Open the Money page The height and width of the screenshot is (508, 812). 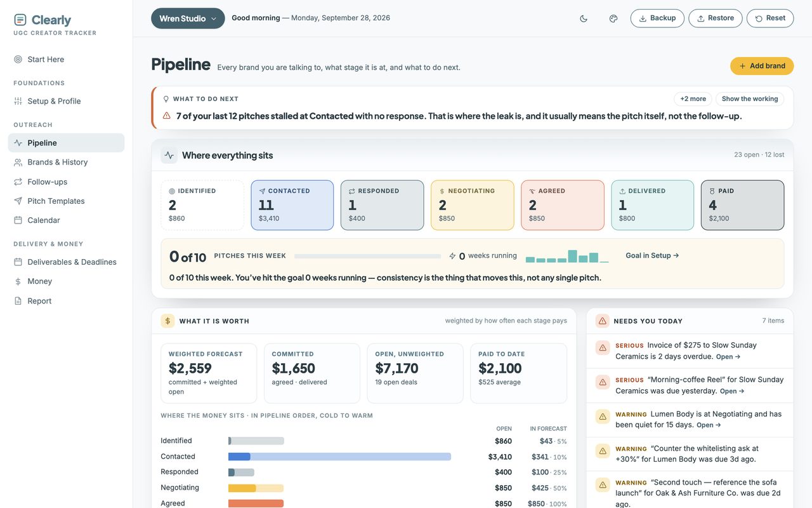[x=66, y=281]
